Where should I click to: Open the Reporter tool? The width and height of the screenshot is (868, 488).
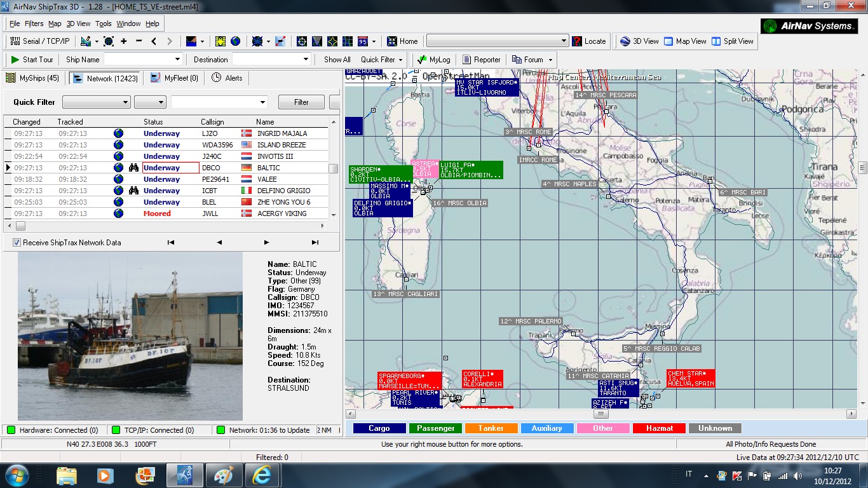point(482,60)
